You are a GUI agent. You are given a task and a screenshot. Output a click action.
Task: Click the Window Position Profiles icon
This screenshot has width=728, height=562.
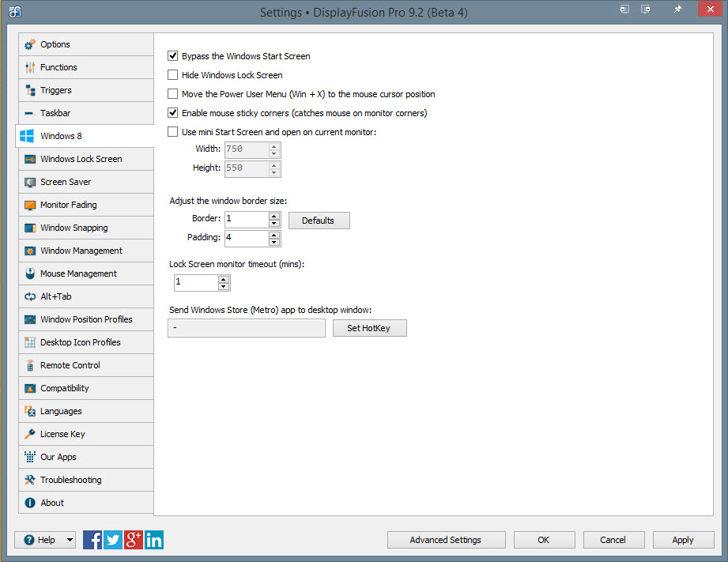tap(30, 319)
